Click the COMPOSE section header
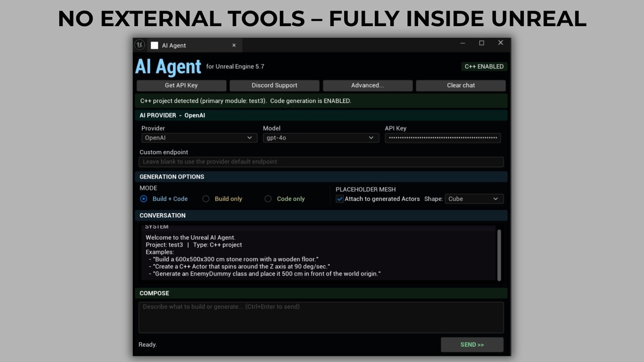This screenshot has width=644, height=362. (x=321, y=293)
